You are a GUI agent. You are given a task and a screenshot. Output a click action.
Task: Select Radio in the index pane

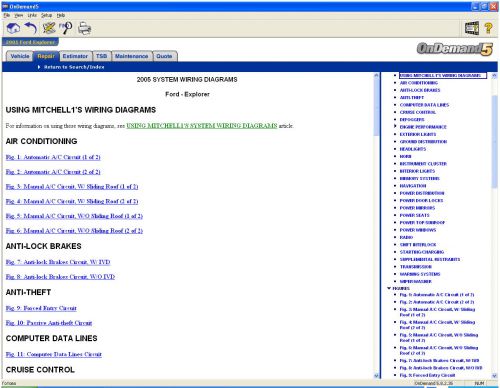click(406, 237)
